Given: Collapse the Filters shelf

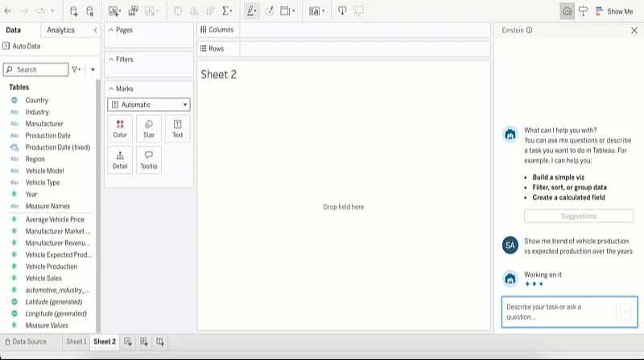Looking at the screenshot, I should tap(110, 60).
